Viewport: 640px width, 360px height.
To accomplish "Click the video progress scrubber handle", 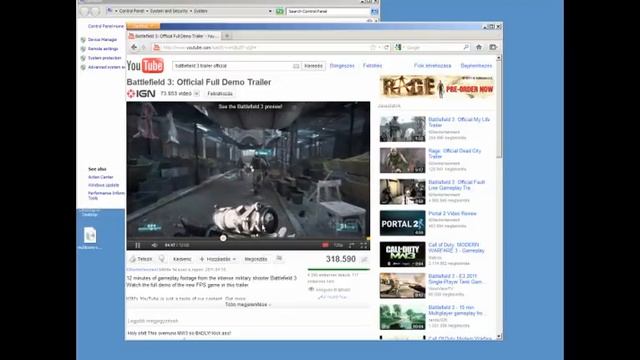I will pos(223,238).
